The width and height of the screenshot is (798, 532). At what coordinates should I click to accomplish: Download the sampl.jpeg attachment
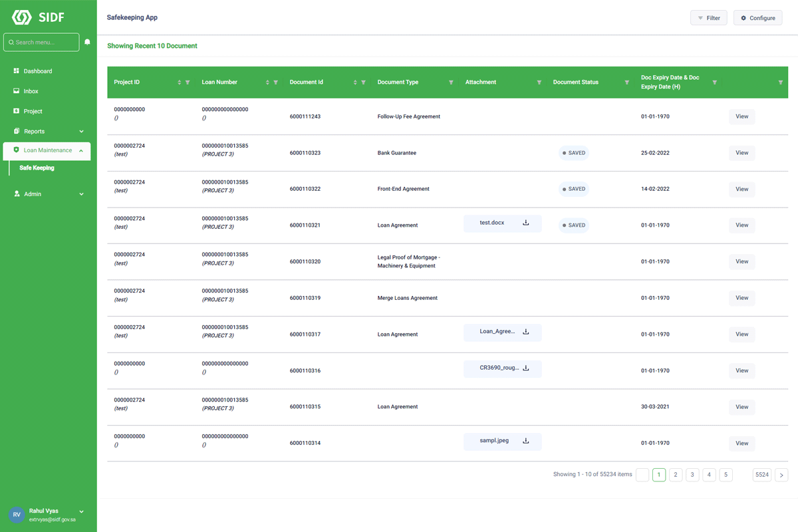pyautogui.click(x=525, y=441)
